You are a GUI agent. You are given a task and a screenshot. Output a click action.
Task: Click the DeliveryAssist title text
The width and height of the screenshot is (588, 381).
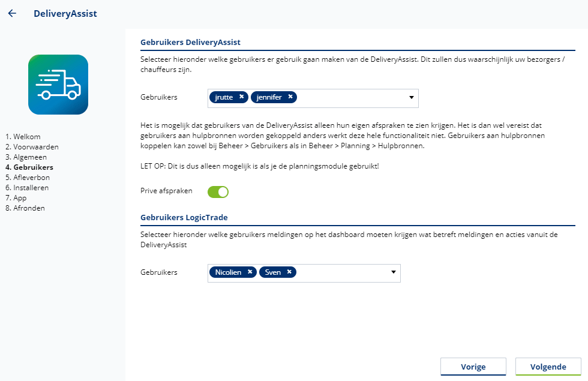tap(65, 13)
